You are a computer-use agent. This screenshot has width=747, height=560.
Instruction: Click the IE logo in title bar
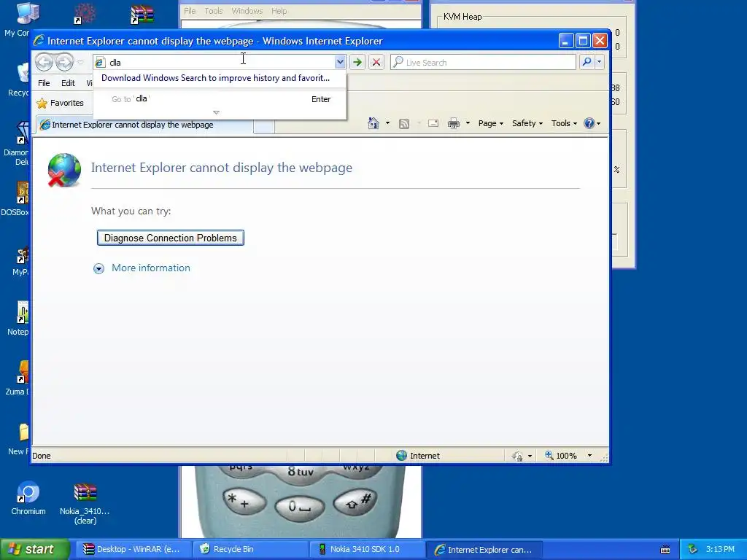(39, 41)
